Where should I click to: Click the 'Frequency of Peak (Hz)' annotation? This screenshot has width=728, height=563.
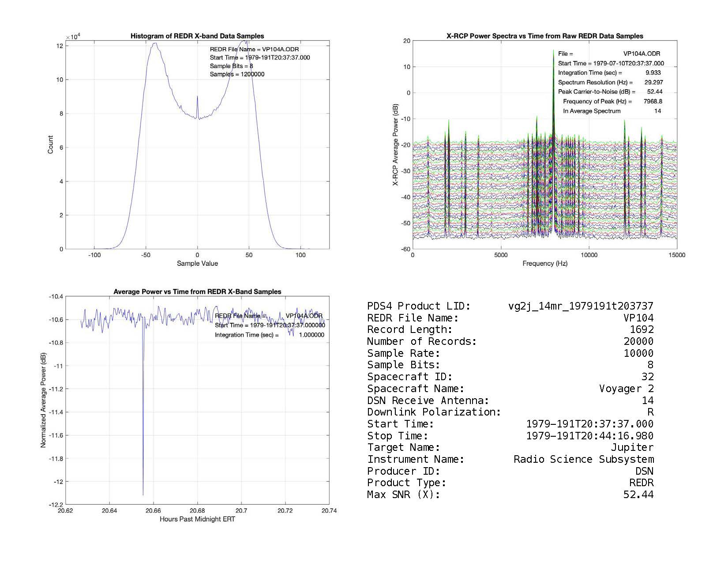coord(597,102)
